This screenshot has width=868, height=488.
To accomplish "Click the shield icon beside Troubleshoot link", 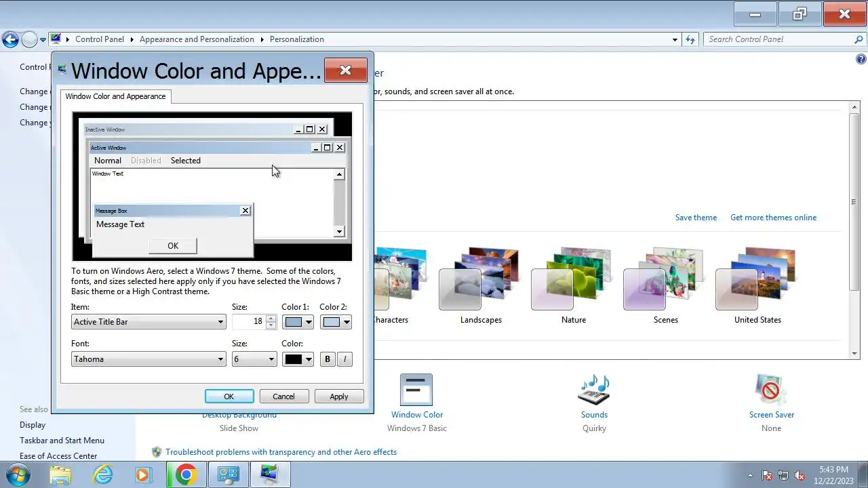I will pos(157,452).
